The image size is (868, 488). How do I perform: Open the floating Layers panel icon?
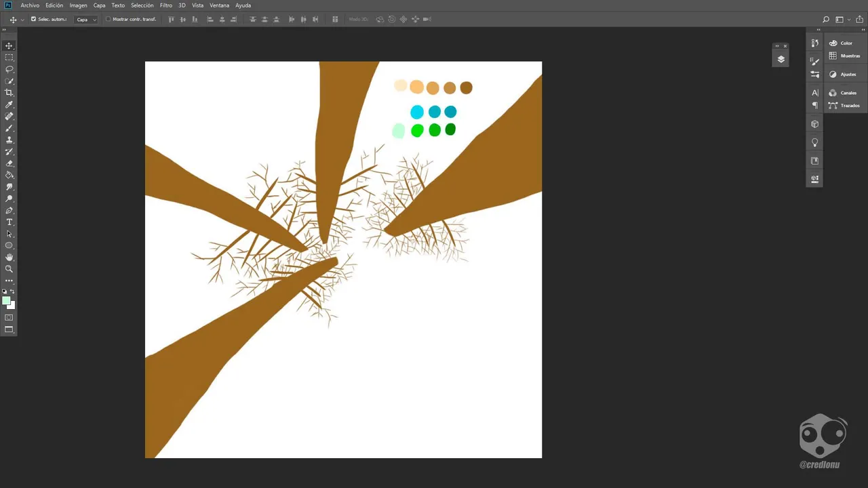[x=781, y=59]
